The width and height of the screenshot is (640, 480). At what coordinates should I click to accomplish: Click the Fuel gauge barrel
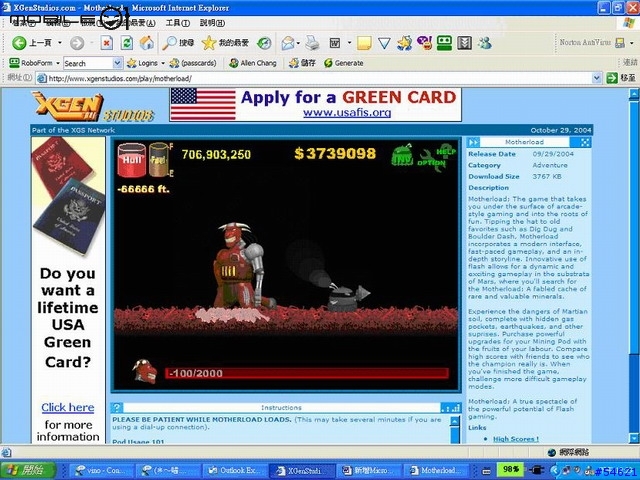[159, 160]
